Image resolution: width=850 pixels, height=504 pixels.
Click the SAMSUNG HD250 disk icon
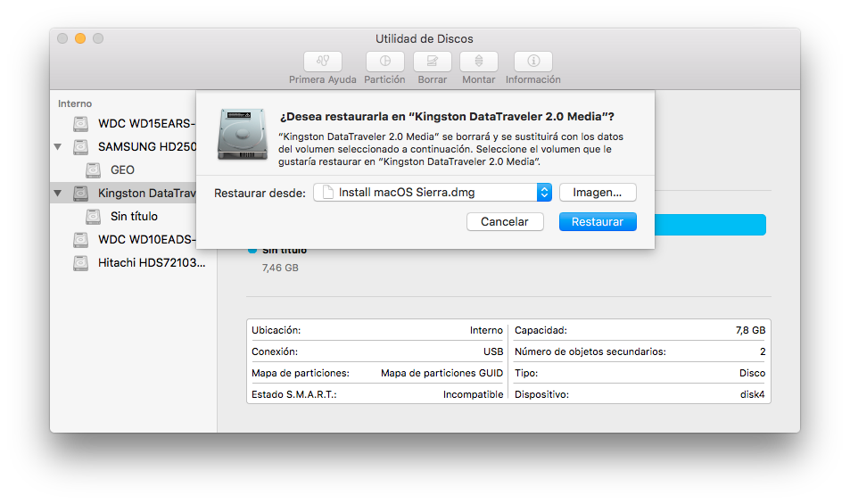(81, 147)
